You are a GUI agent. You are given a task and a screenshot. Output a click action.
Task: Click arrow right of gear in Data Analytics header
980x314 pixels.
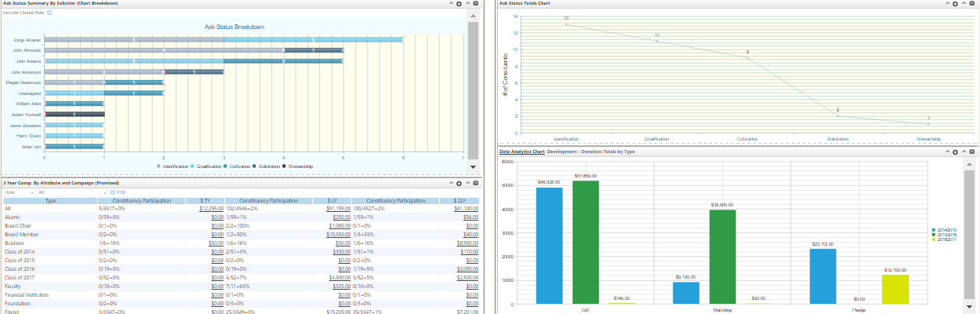[x=965, y=151]
